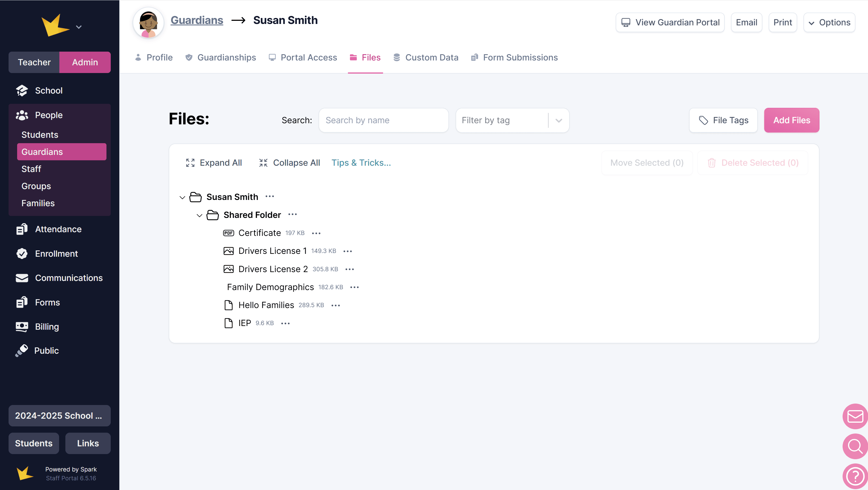Collapse the Susan Smith root folder
This screenshot has height=490, width=868.
182,197
